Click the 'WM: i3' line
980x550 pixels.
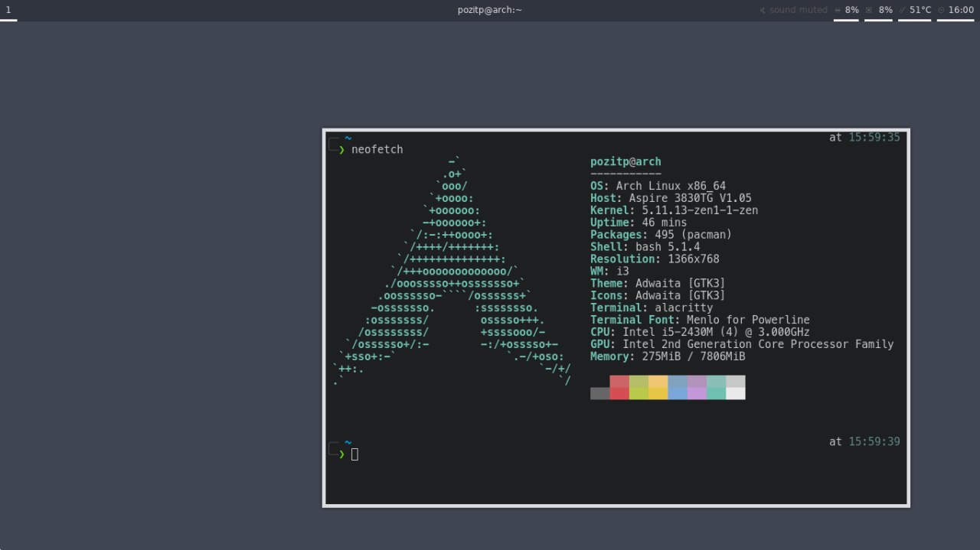pyautogui.click(x=609, y=272)
